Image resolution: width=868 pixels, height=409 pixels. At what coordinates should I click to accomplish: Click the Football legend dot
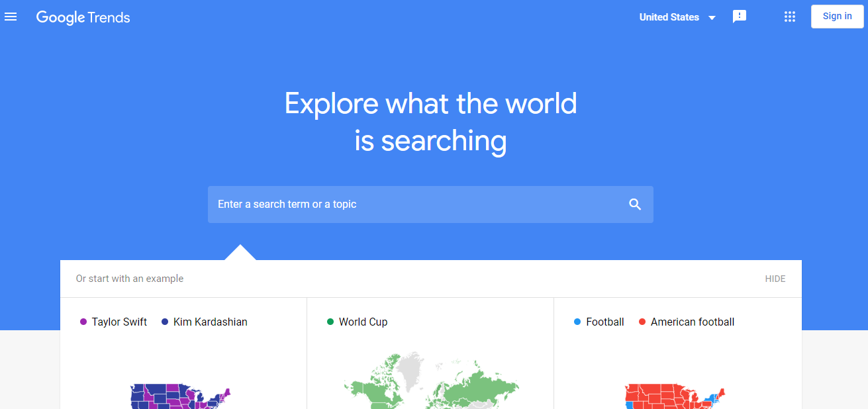tap(576, 322)
